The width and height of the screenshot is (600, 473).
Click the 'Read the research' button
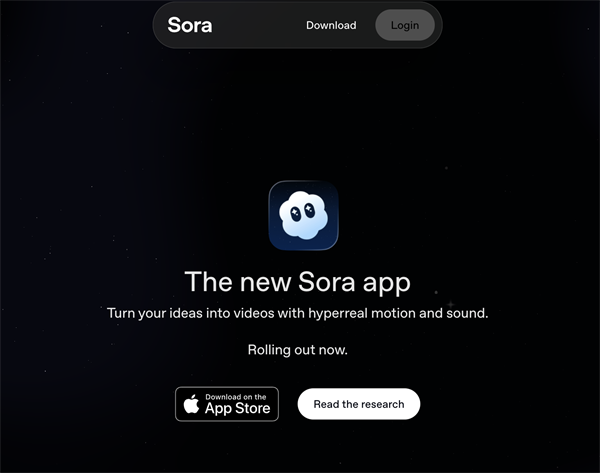pos(359,404)
